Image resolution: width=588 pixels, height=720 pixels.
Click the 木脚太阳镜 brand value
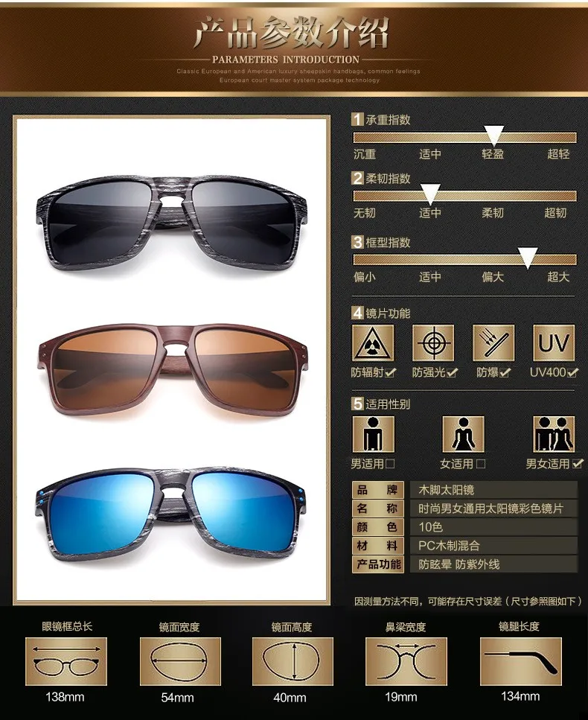point(446,490)
